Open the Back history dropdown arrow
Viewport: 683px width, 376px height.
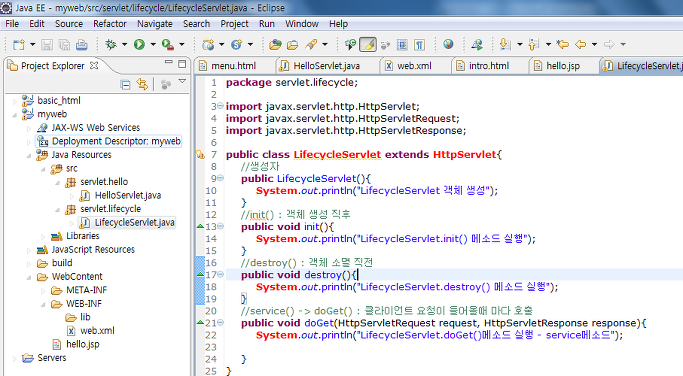(594, 44)
